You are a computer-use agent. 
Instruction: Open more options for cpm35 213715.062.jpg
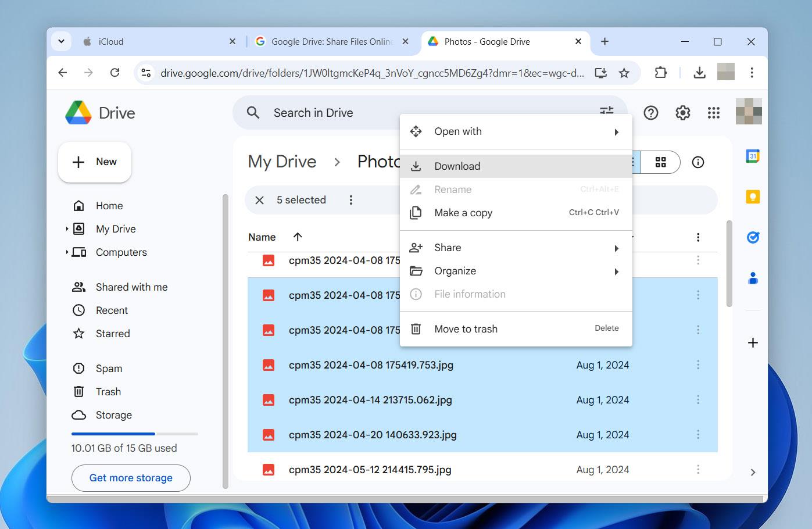click(x=698, y=400)
